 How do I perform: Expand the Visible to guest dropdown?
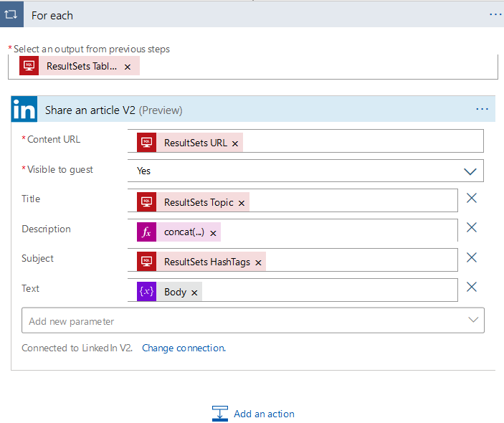[470, 171]
